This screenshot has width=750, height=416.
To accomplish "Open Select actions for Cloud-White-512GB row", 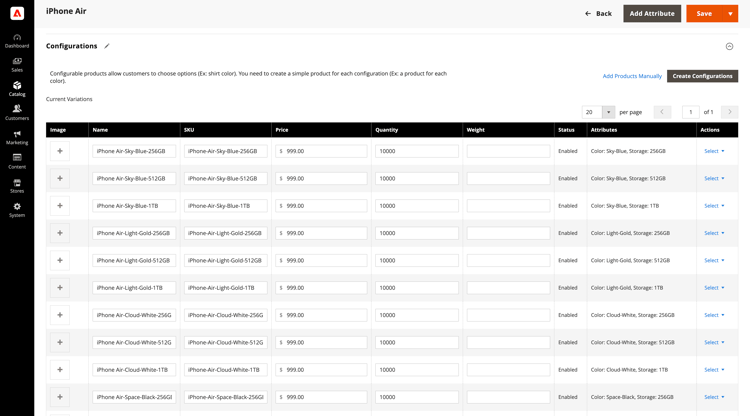I will point(714,342).
